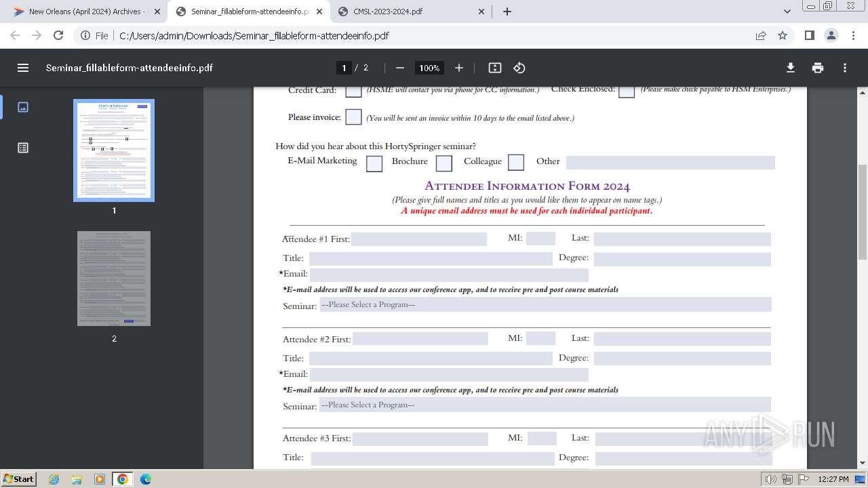Select page 1 thumbnail
The height and width of the screenshot is (488, 868).
tap(114, 150)
